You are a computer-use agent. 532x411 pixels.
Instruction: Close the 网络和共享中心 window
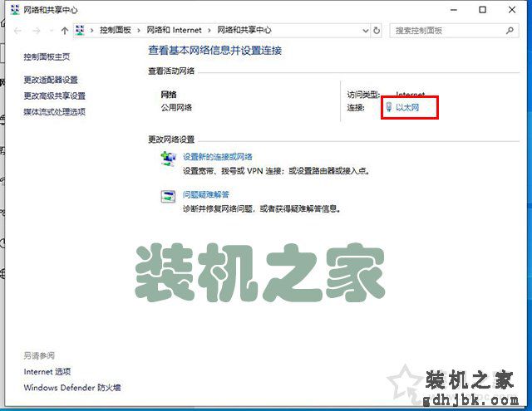[x=512, y=10]
